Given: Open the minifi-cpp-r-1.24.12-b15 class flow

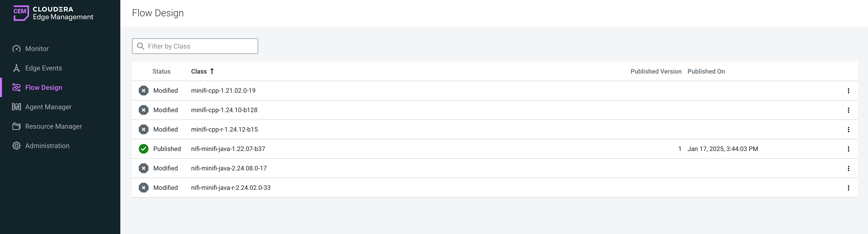Looking at the screenshot, I should 224,129.
